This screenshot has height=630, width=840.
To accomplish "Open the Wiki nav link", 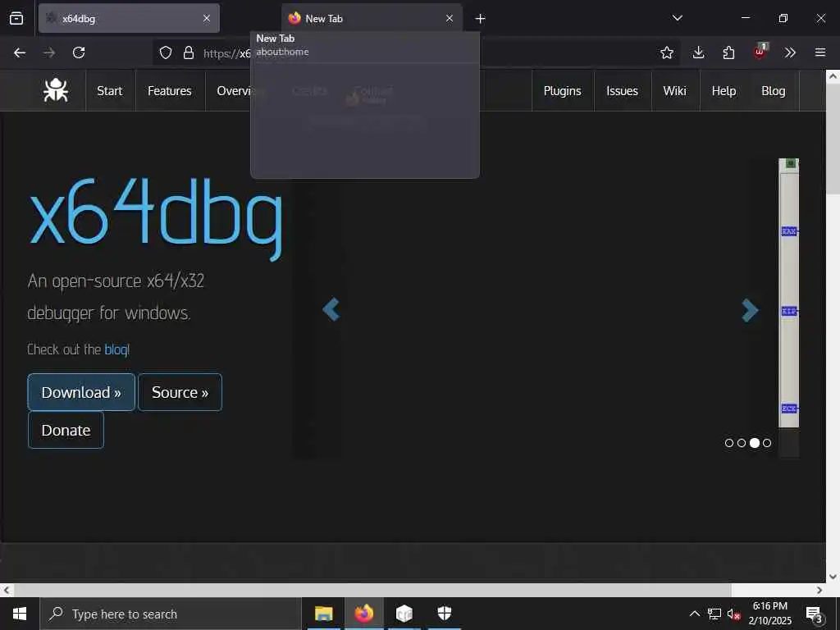I will coord(675,90).
